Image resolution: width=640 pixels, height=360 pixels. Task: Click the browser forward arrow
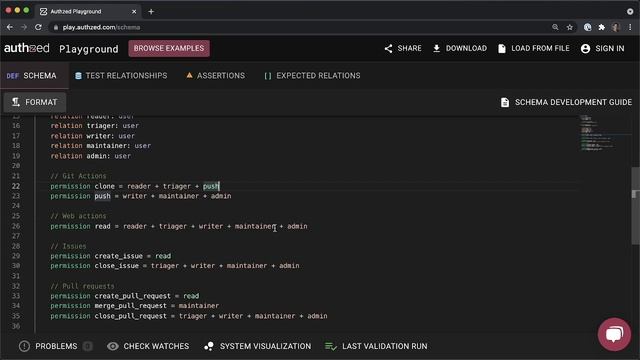pos(24,27)
